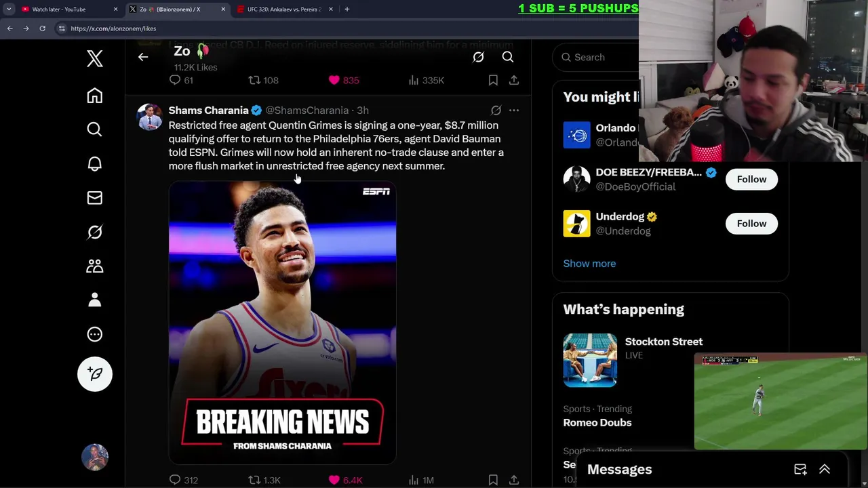Repost the post with 108 reposts
868x488 pixels.
(263, 80)
